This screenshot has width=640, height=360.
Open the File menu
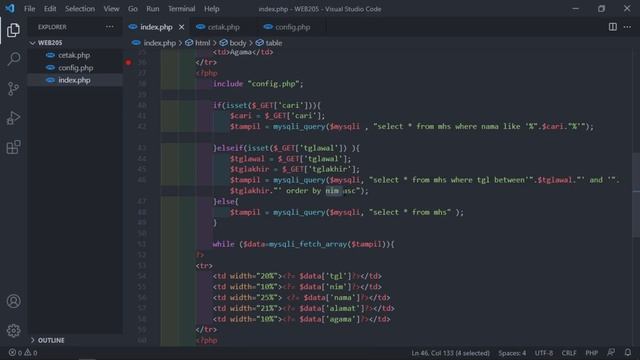29,9
